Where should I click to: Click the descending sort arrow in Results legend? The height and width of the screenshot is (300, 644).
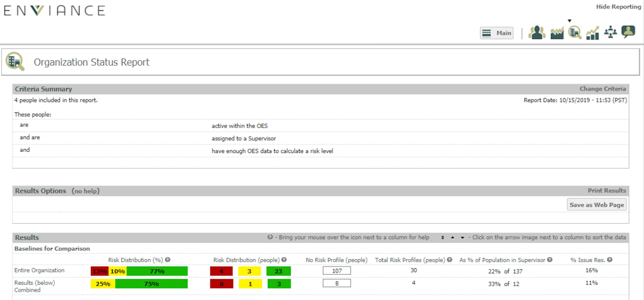[x=462, y=237]
